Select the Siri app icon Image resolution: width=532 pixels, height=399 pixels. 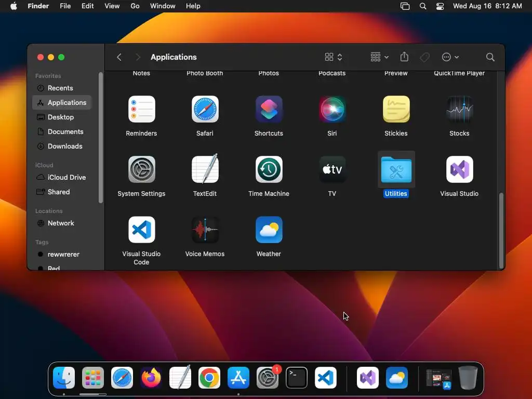tap(332, 109)
